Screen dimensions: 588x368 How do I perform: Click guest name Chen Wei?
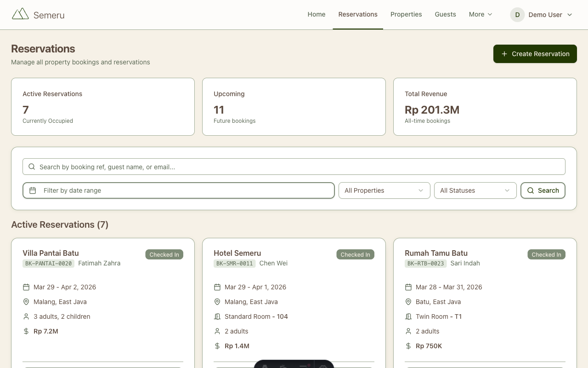(x=273, y=263)
